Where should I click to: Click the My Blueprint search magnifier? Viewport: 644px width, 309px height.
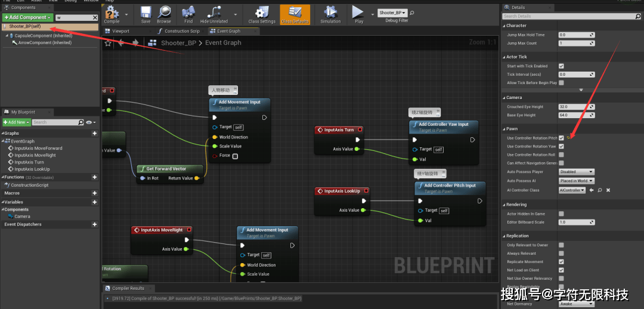[81, 122]
